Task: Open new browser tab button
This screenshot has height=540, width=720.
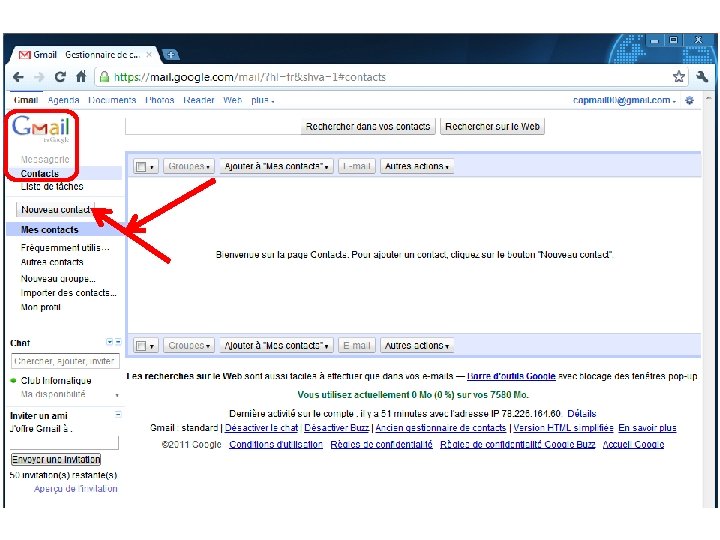Action: (x=170, y=55)
